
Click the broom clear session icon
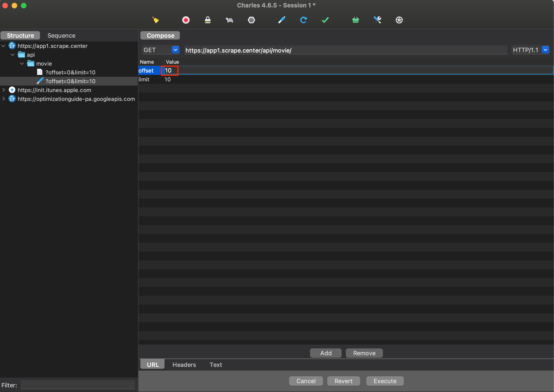(156, 20)
